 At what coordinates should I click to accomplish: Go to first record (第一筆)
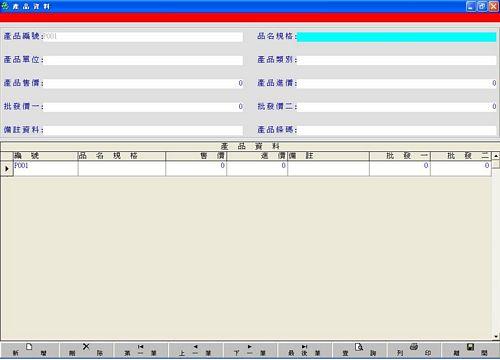(140, 350)
